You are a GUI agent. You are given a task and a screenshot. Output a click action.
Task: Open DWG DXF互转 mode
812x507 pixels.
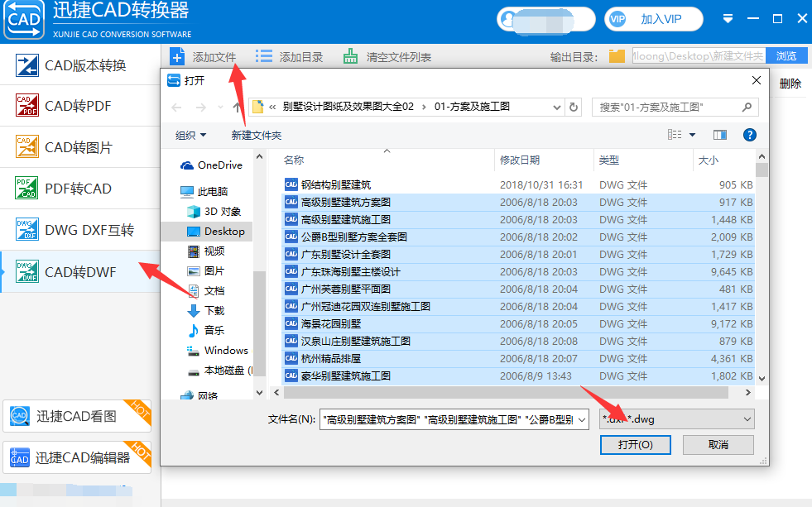click(x=79, y=230)
